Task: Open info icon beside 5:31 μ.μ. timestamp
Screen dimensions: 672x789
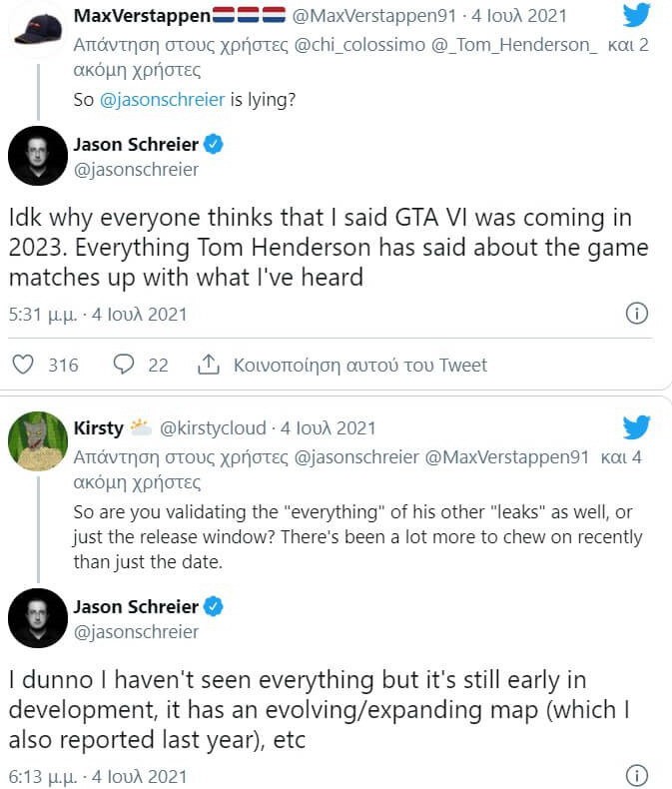Action: pos(636,314)
